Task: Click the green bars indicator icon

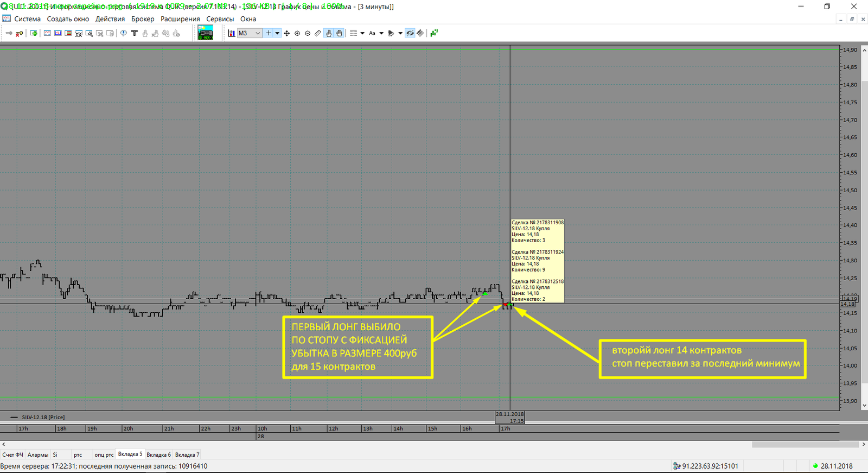Action: pyautogui.click(x=434, y=33)
